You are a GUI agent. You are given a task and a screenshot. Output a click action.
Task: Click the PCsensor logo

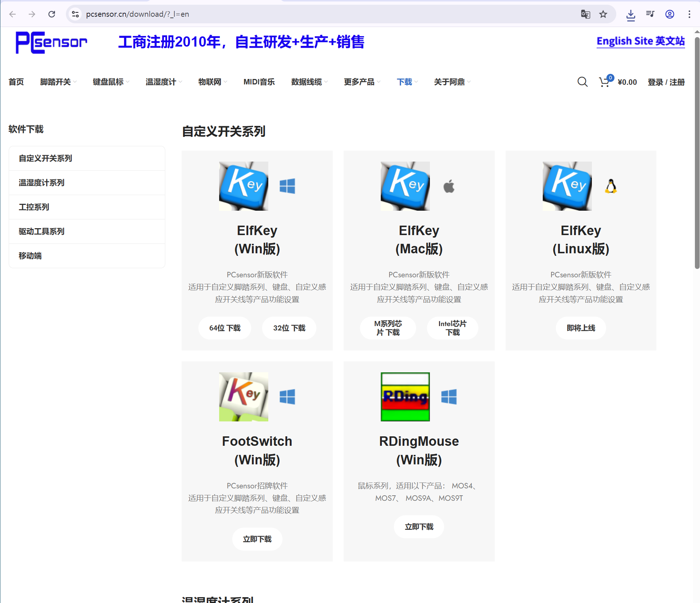51,42
